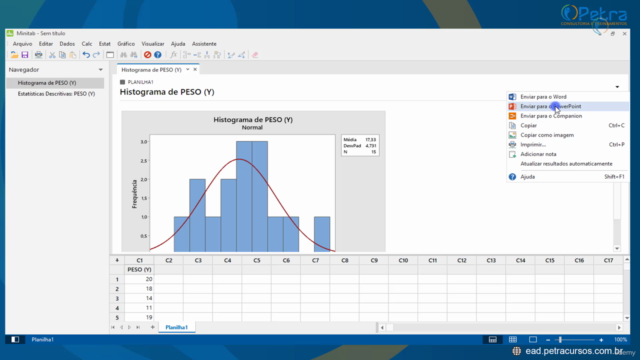
Task: Add a new worksheet with the plus button
Action: click(x=152, y=327)
